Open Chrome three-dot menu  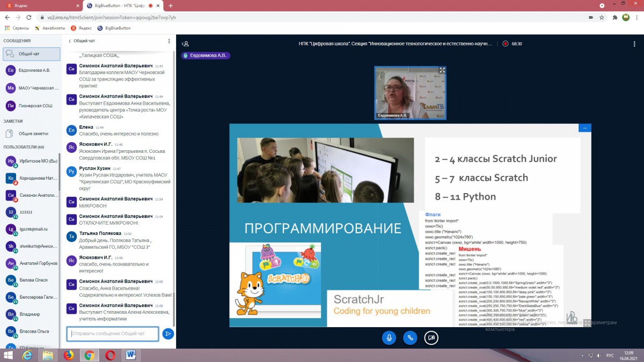[x=638, y=17]
